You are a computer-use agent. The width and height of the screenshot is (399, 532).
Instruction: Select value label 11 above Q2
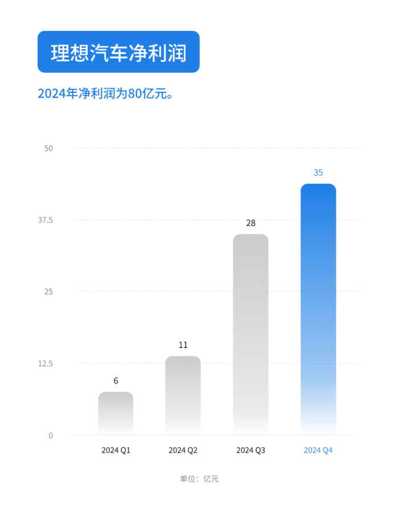(183, 345)
